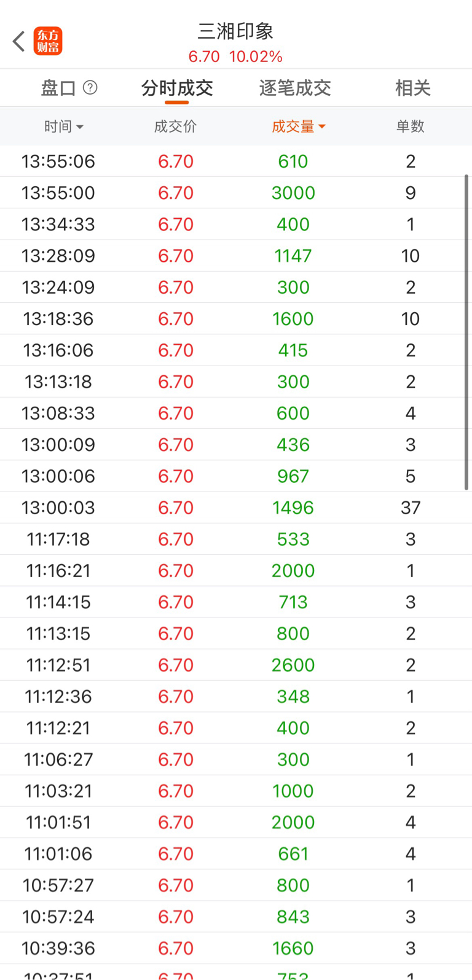
Task: Select the 13:00:03 row with 37 orders
Action: (236, 508)
